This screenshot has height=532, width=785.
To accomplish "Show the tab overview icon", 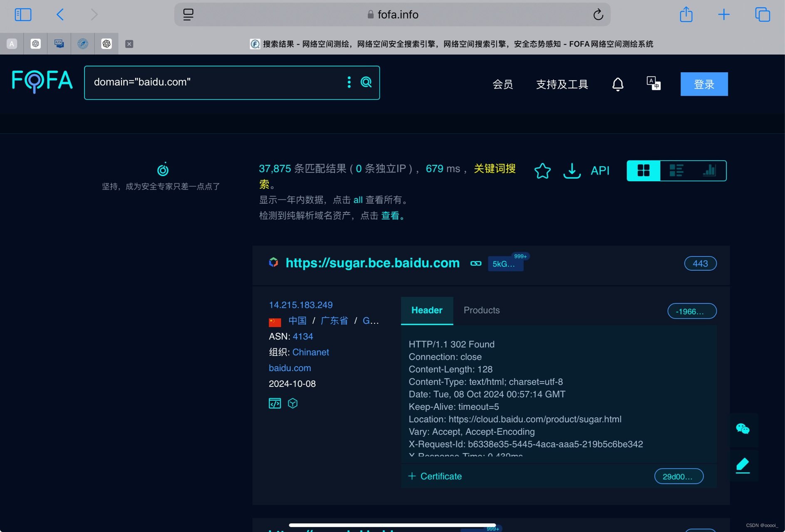I will coord(762,15).
